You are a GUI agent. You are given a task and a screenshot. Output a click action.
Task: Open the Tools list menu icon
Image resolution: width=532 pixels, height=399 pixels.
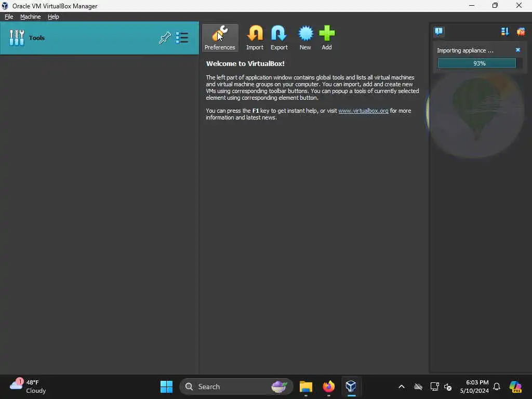pos(182,37)
